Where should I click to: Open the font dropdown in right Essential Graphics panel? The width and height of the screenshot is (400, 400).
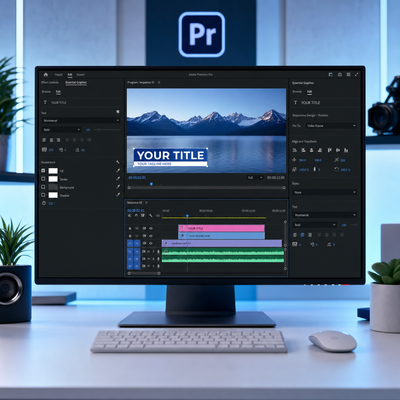[x=325, y=215]
